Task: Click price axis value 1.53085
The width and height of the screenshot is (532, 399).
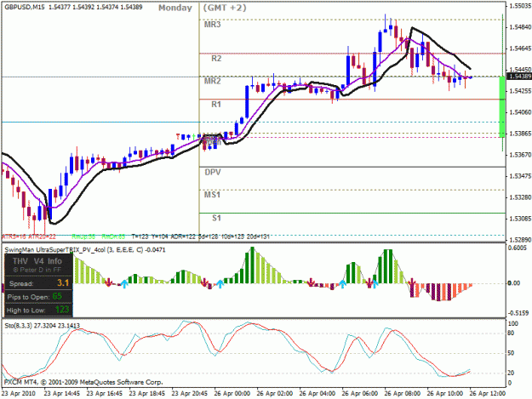Action: pyautogui.click(x=520, y=219)
